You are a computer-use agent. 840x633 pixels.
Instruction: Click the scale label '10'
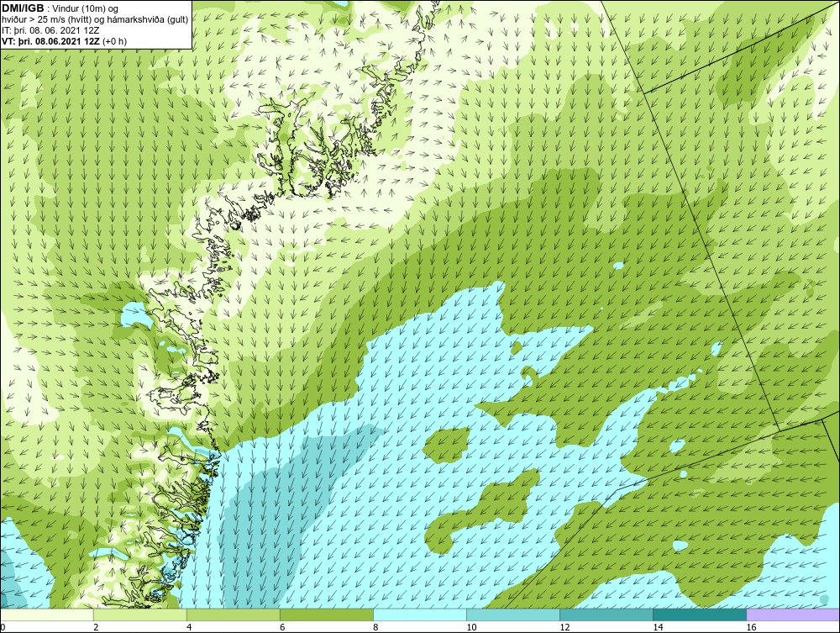(471, 628)
